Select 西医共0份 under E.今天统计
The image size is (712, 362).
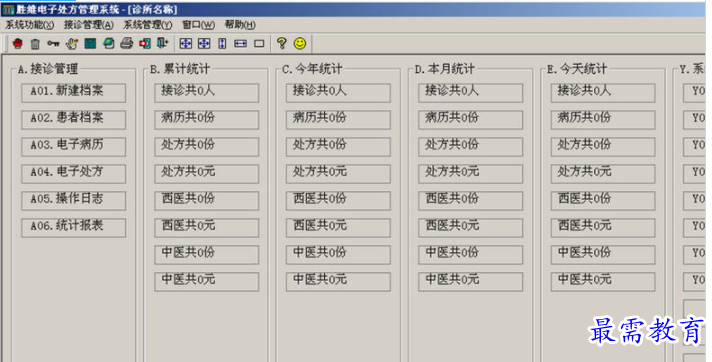pyautogui.click(x=603, y=201)
